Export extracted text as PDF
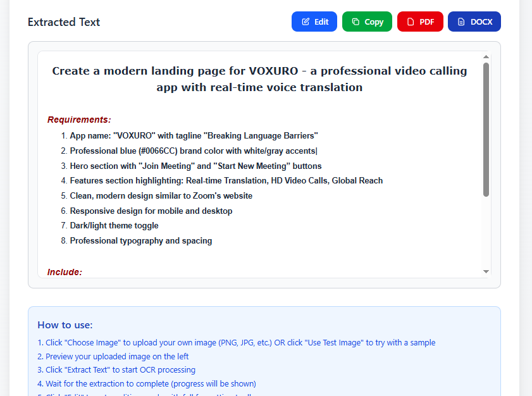Screen dimensions: 532x396 coord(420,22)
